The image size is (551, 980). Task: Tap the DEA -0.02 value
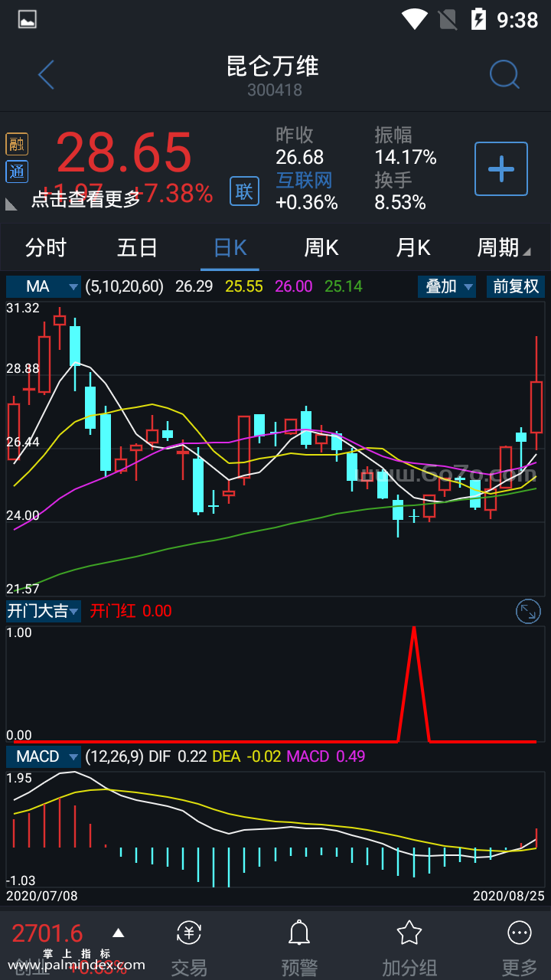click(x=246, y=756)
